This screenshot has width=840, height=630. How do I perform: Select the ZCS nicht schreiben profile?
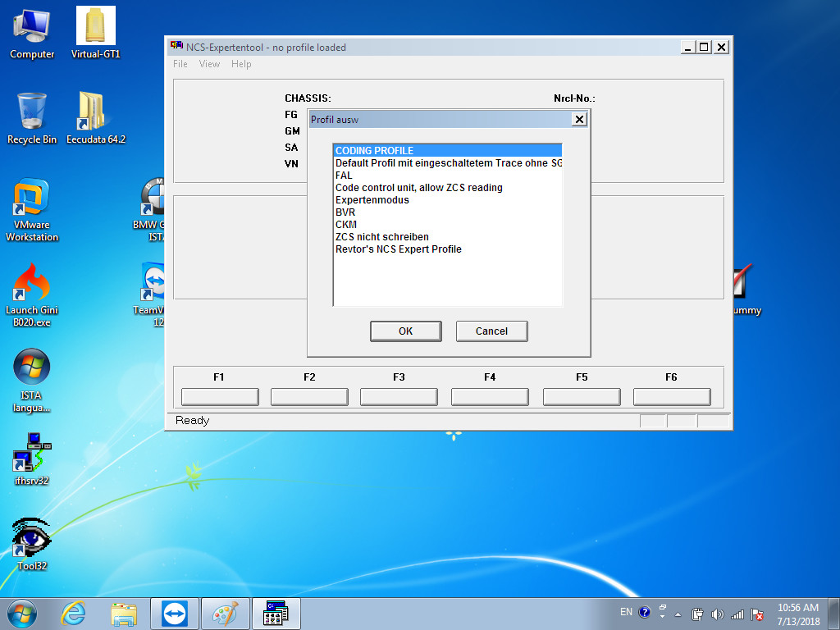(381, 237)
